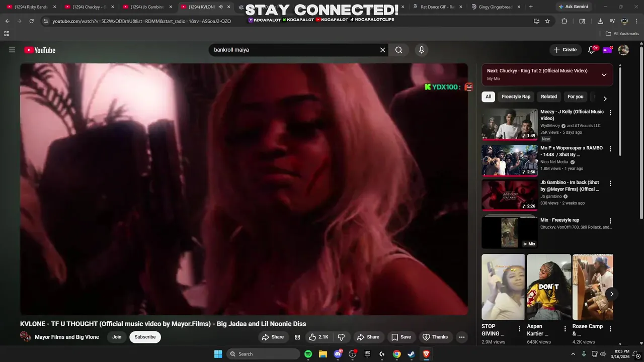This screenshot has width=644, height=362.
Task: Open the apps grid in bookmarks bar
Action: click(x=7, y=34)
